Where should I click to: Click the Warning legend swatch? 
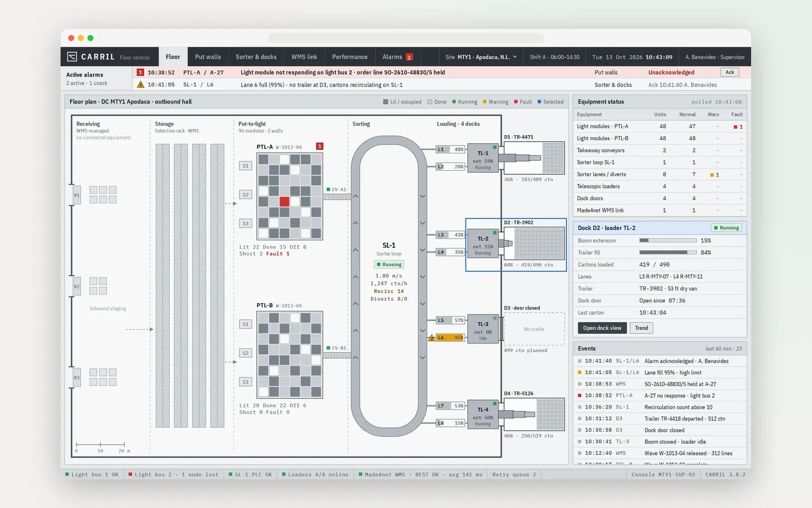(485, 102)
